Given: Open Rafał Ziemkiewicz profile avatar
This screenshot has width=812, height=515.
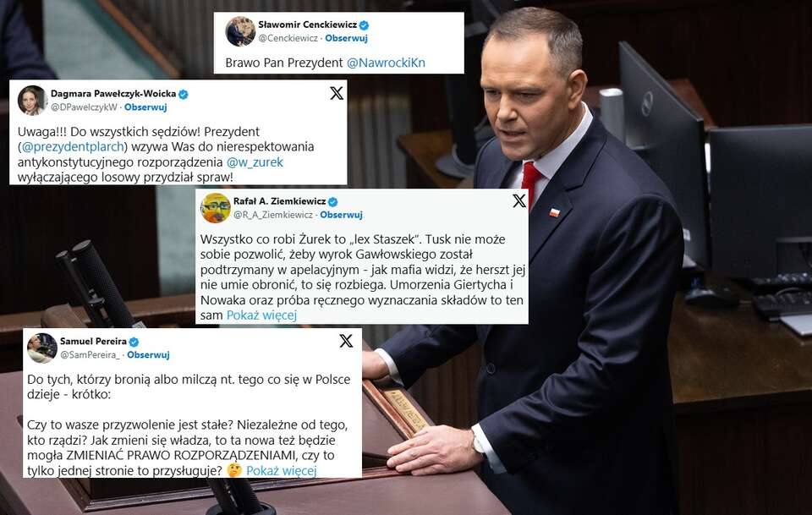Looking at the screenshot, I should pyautogui.click(x=215, y=208).
